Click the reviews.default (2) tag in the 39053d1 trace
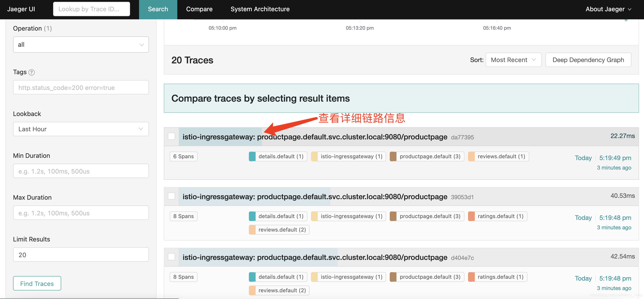 tap(279, 230)
